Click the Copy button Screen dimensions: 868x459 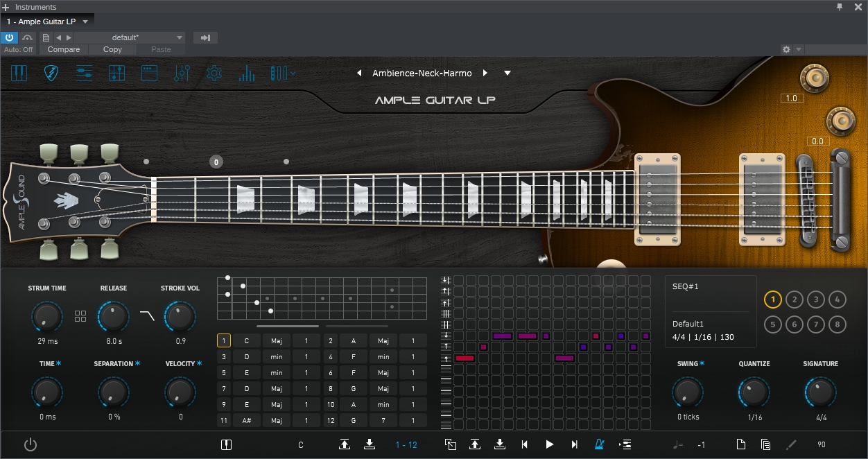[112, 49]
